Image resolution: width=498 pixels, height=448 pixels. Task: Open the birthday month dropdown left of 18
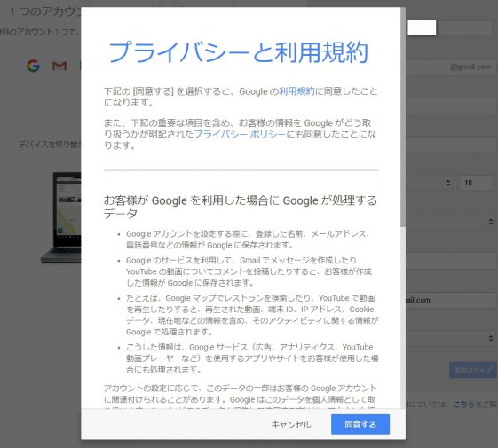tap(431, 183)
